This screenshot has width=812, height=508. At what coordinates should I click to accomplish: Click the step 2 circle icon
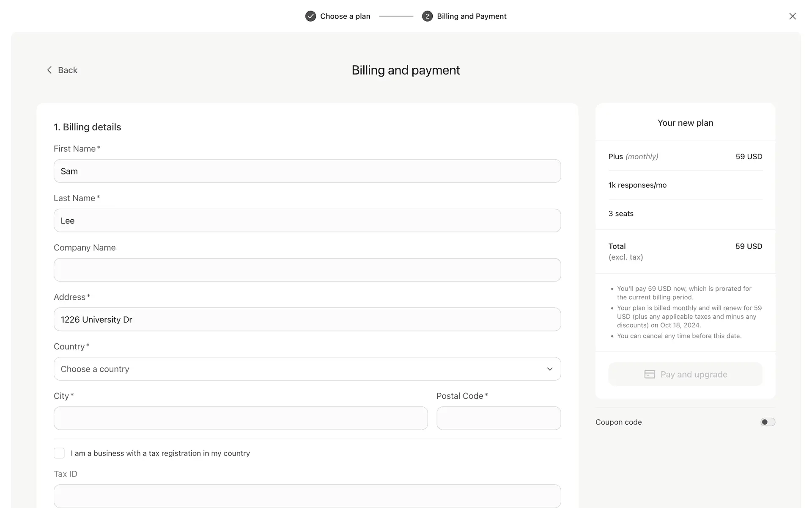(427, 16)
